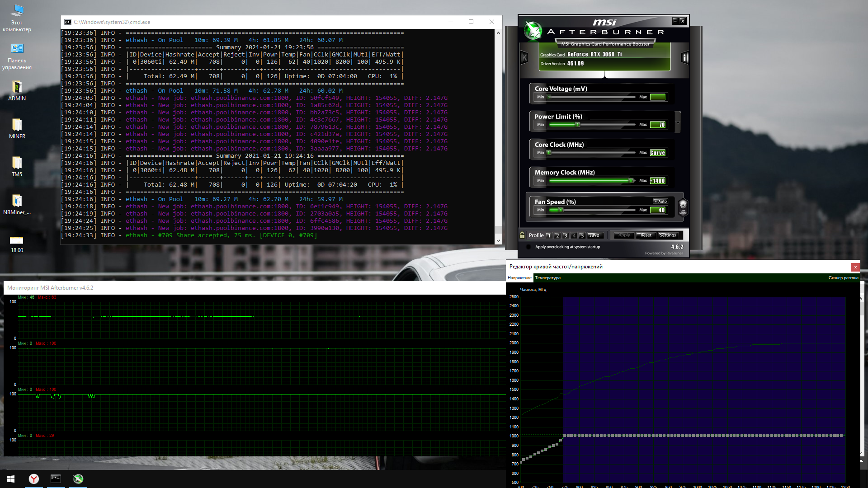This screenshot has height=488, width=868.
Task: Click the Мониторинг MSI Afterburner v4.6.2 title
Action: pyautogui.click(x=50, y=288)
